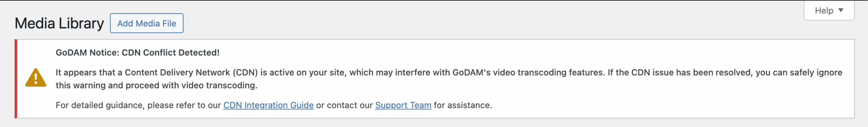
Task: Follow the Support Team link
Action: (403, 105)
